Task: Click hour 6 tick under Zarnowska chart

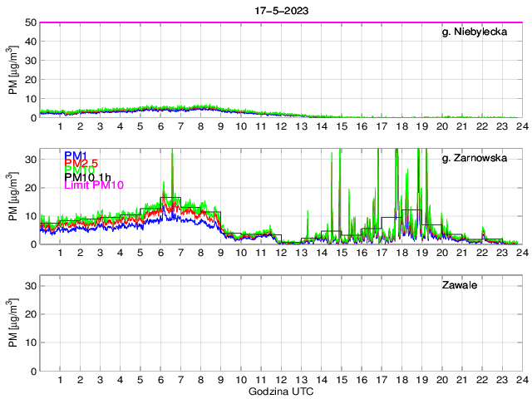Action: [x=160, y=254]
